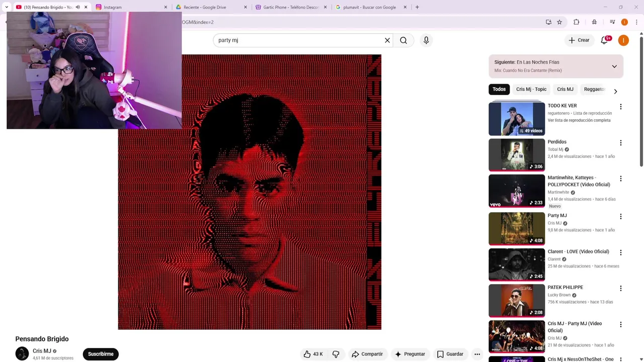Like the video with thumbs up
Viewport: 644px width, 362px height.
[312, 354]
